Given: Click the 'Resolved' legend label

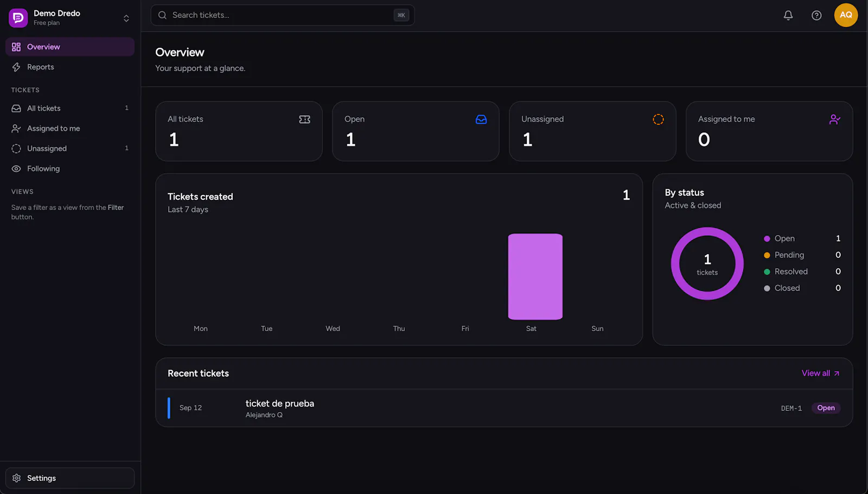Looking at the screenshot, I should coord(791,271).
